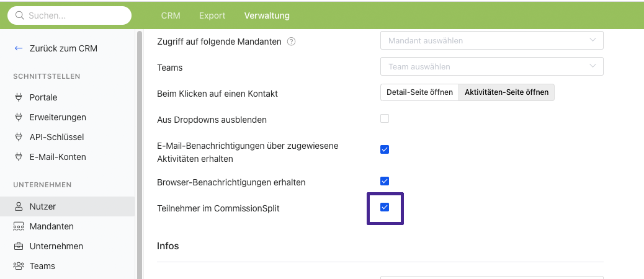
Task: Click the plug icon next to Portale
Action: pos(19,97)
